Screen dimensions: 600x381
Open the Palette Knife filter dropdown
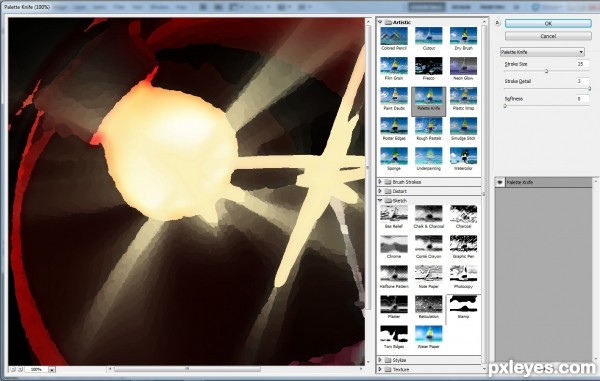[x=542, y=52]
